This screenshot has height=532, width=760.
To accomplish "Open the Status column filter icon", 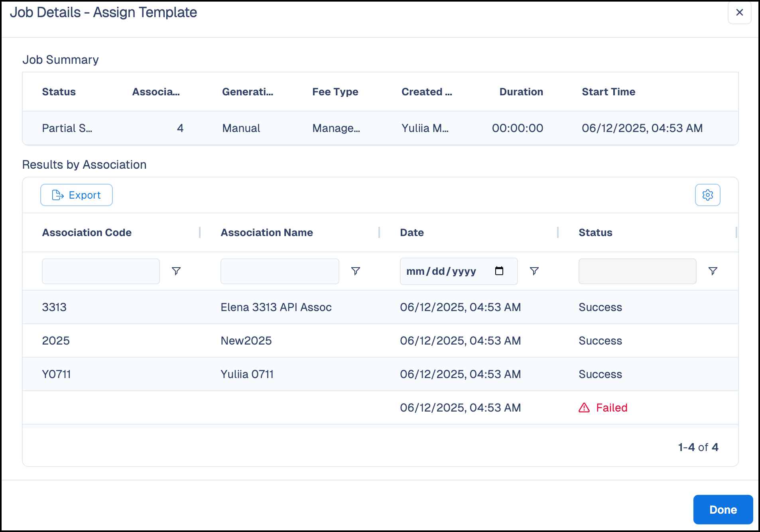I will (713, 271).
